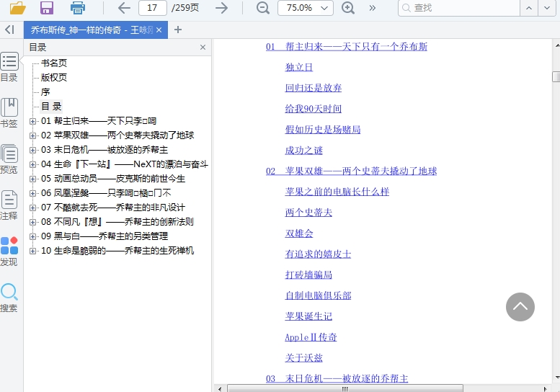Select 版权页 in the outline

(54, 78)
